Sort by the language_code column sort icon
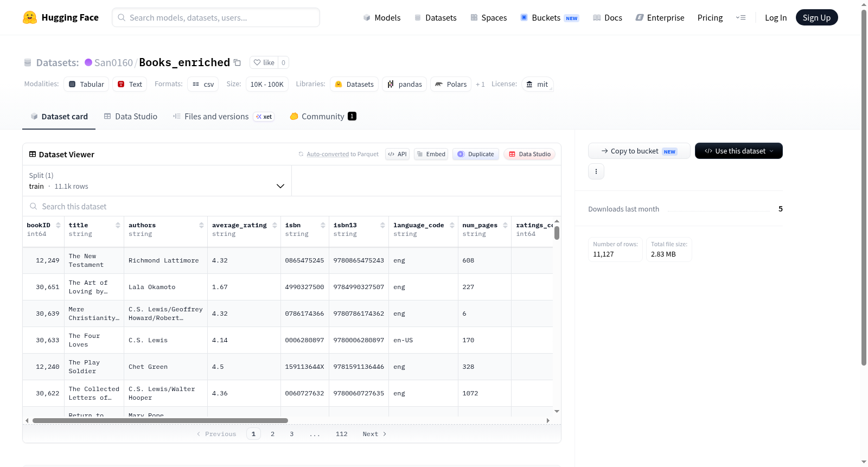This screenshot has width=868, height=467. click(x=452, y=225)
